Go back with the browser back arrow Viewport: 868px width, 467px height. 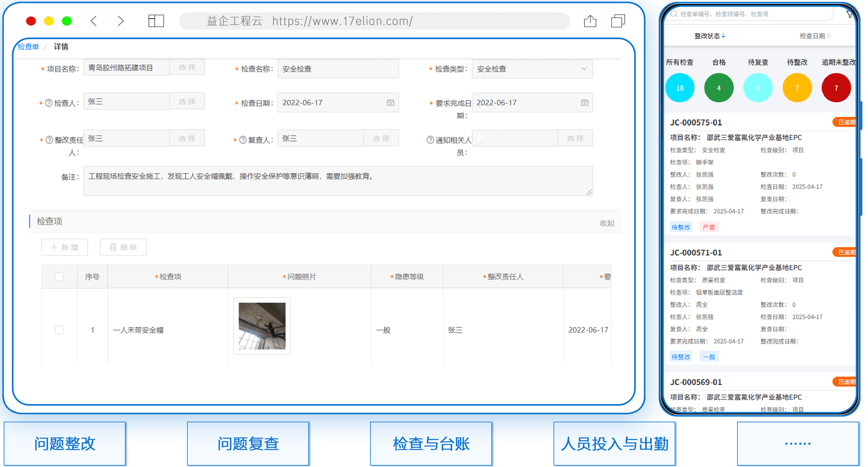94,21
